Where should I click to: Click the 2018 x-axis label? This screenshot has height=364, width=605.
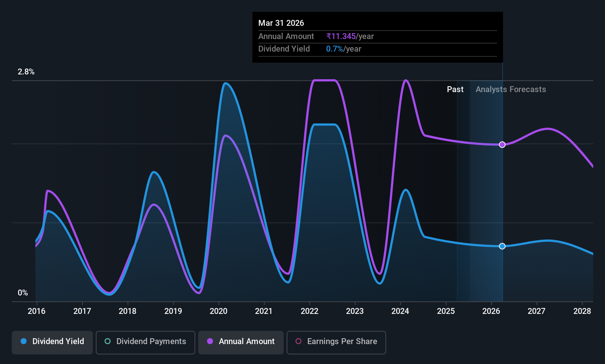tap(127, 311)
